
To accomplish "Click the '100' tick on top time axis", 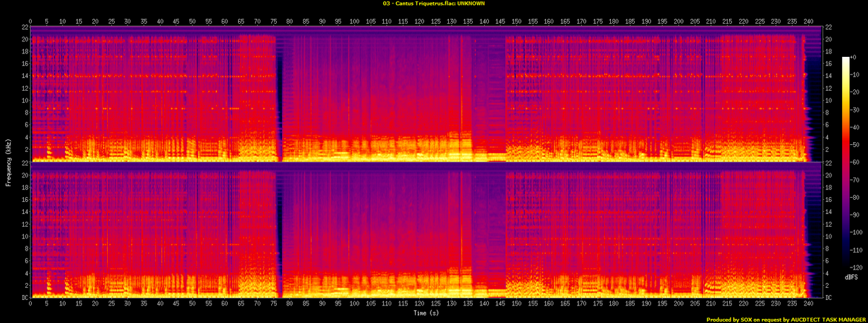I will tap(354, 21).
